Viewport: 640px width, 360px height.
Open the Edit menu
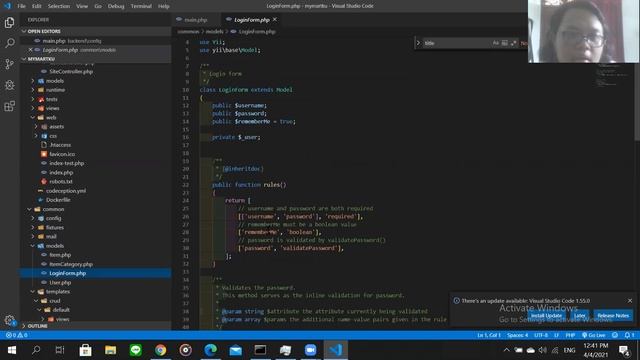pyautogui.click(x=37, y=6)
